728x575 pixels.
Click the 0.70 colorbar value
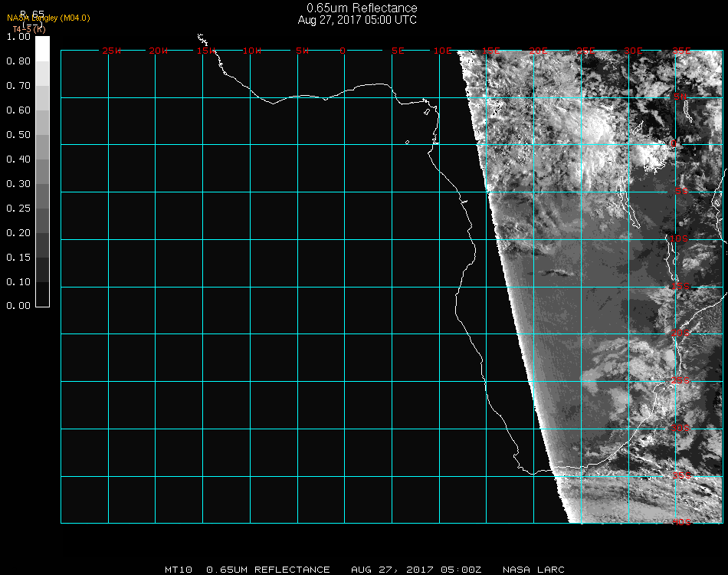18,85
